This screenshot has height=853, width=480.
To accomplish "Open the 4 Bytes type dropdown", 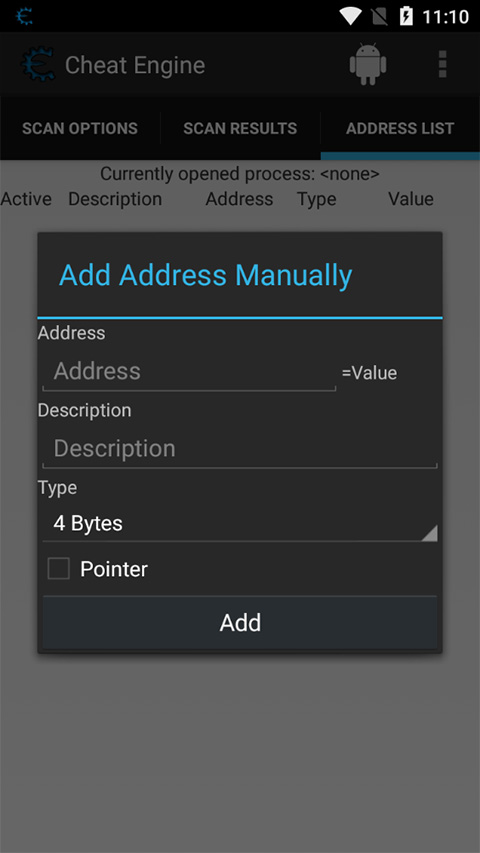I will (240, 524).
